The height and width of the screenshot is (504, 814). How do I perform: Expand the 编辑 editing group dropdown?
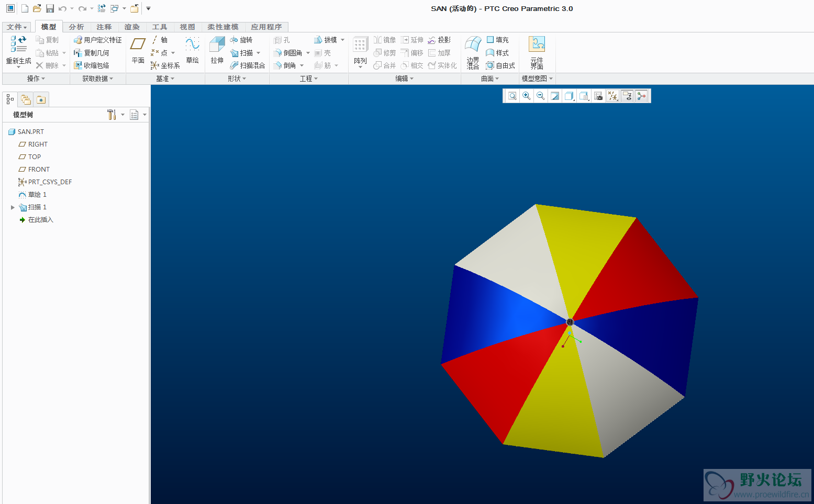(405, 79)
